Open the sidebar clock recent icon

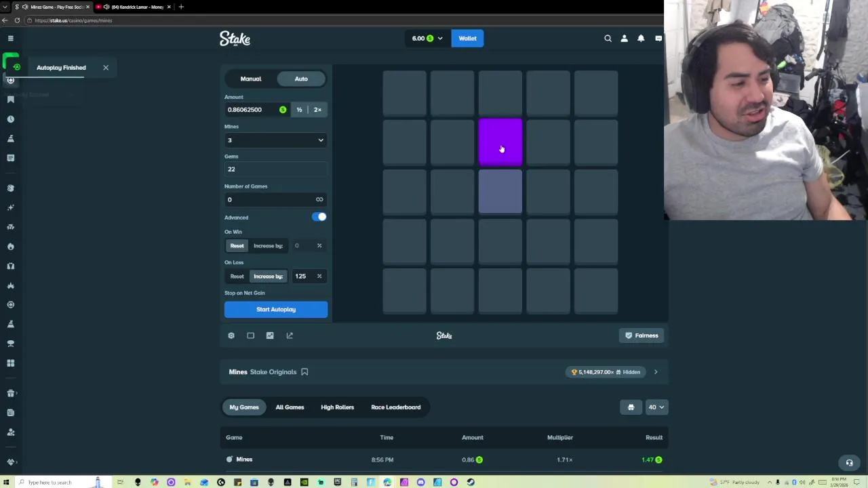coord(10,119)
